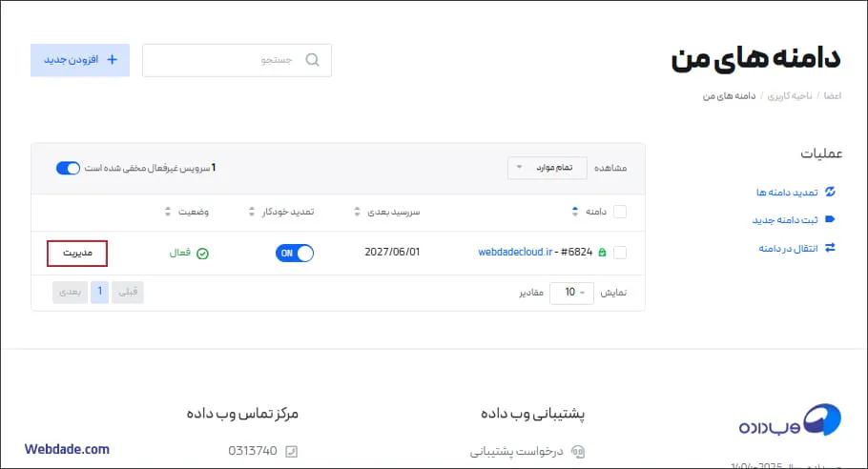The height and width of the screenshot is (469, 868).
Task: Click the افزودن جدید button
Action: [x=80, y=60]
